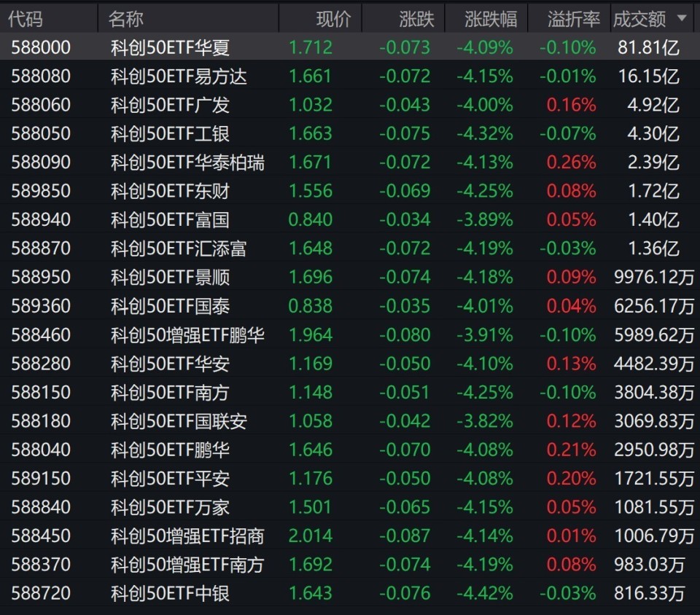
Task: Click the 代码 column header
Action: 26,19
